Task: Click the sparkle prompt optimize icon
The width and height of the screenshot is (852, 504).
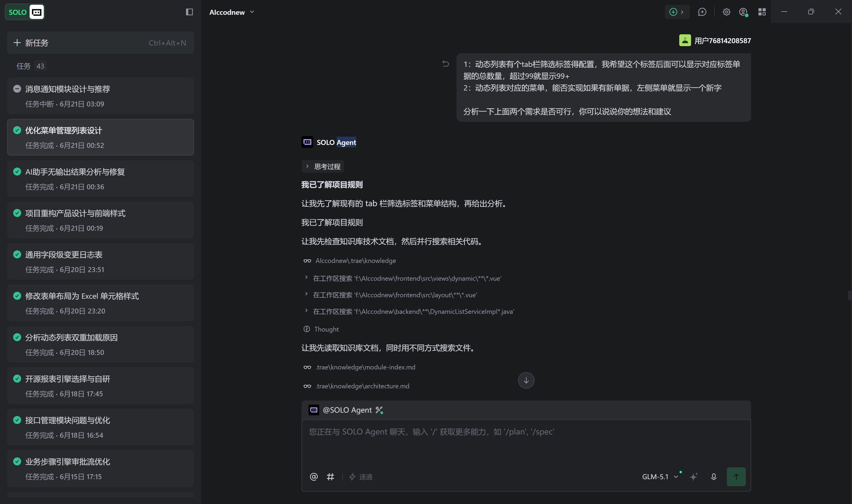Action: [693, 477]
